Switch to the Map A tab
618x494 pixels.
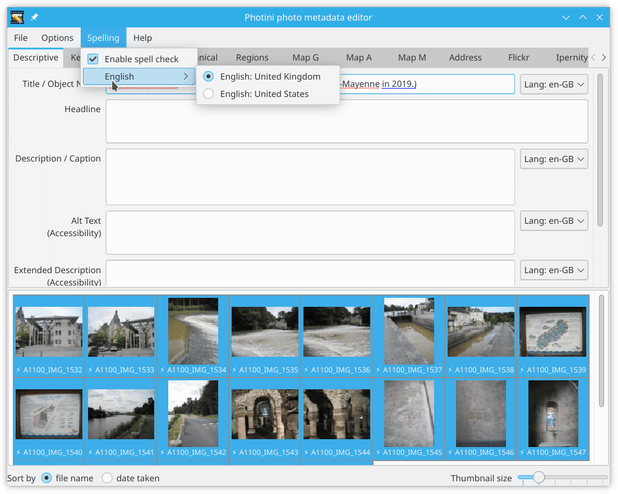pos(359,58)
